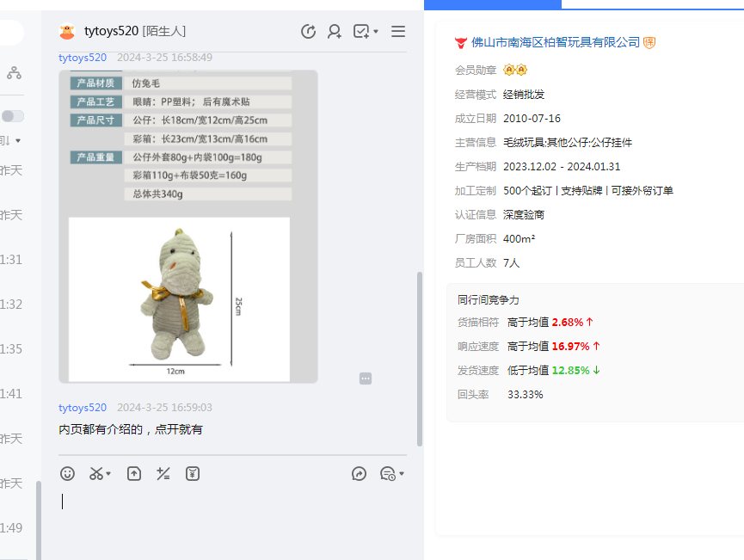Screen dimensions: 744x560
Task: Click the add contact icon in header
Action: pos(335,32)
